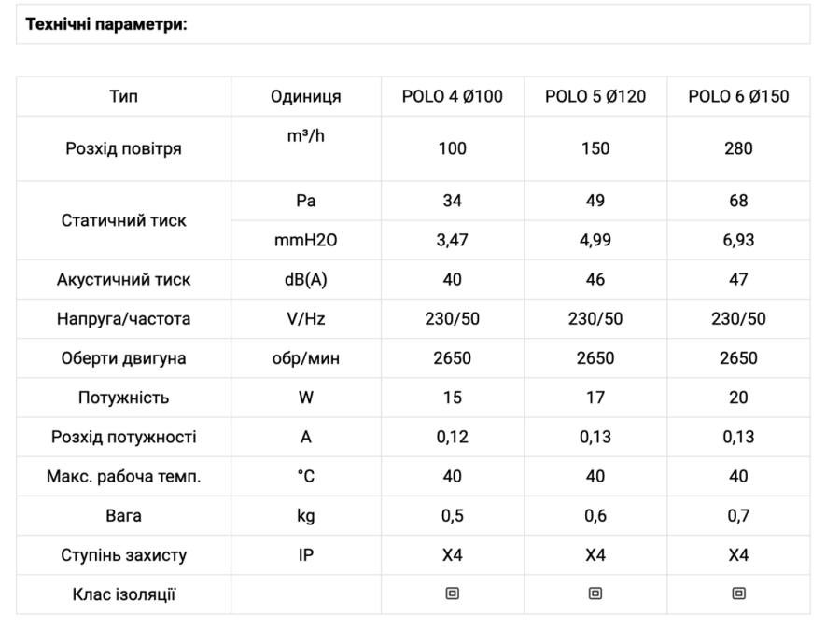Click the 'Потужність' row label
Screen dimensions: 840x629
point(124,398)
